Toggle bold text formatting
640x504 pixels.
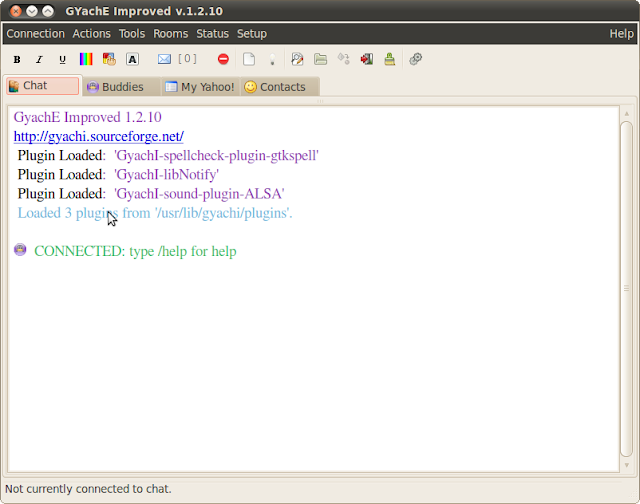tap(17, 60)
